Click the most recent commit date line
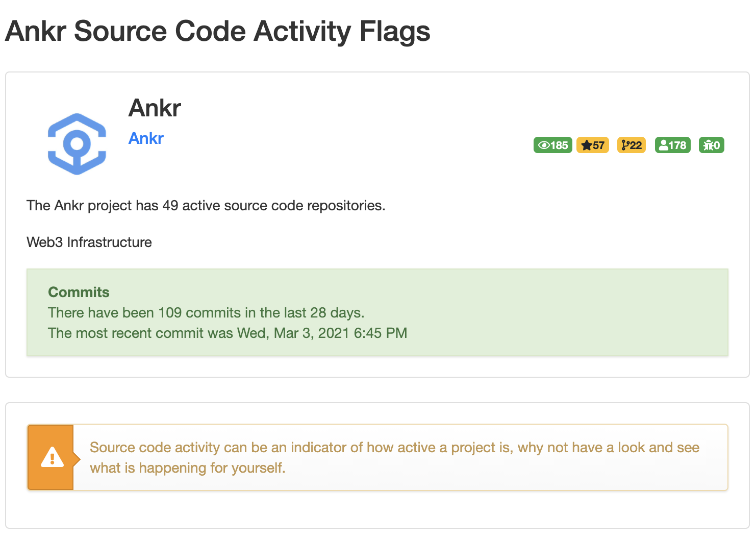The image size is (756, 538). 228,333
